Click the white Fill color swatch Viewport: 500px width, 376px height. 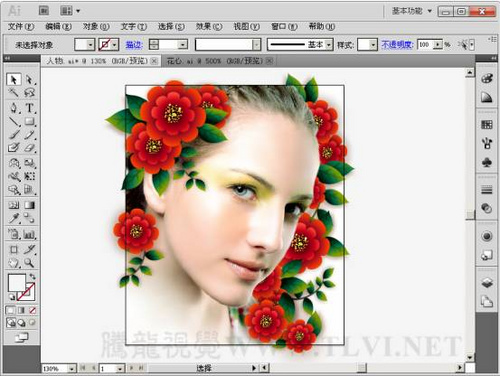pyautogui.click(x=17, y=283)
